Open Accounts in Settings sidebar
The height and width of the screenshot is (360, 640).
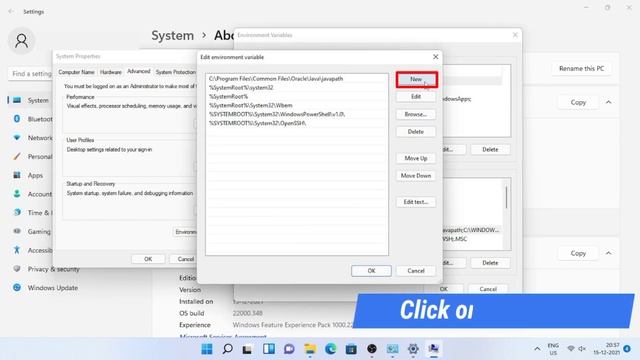31,194
